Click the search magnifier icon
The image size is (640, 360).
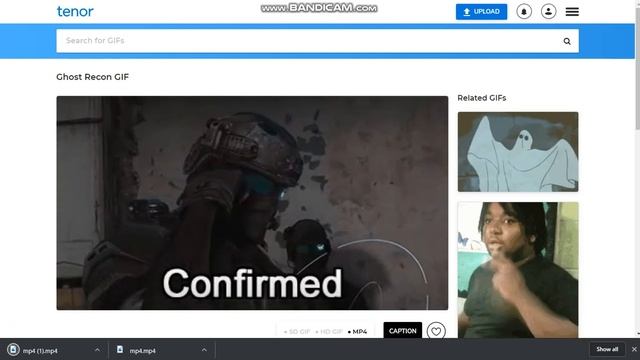click(x=567, y=41)
